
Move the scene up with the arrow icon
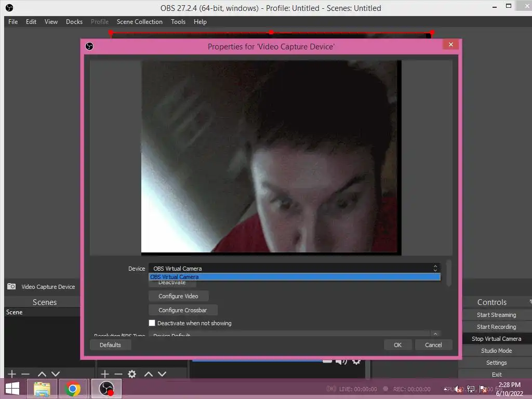(x=42, y=374)
